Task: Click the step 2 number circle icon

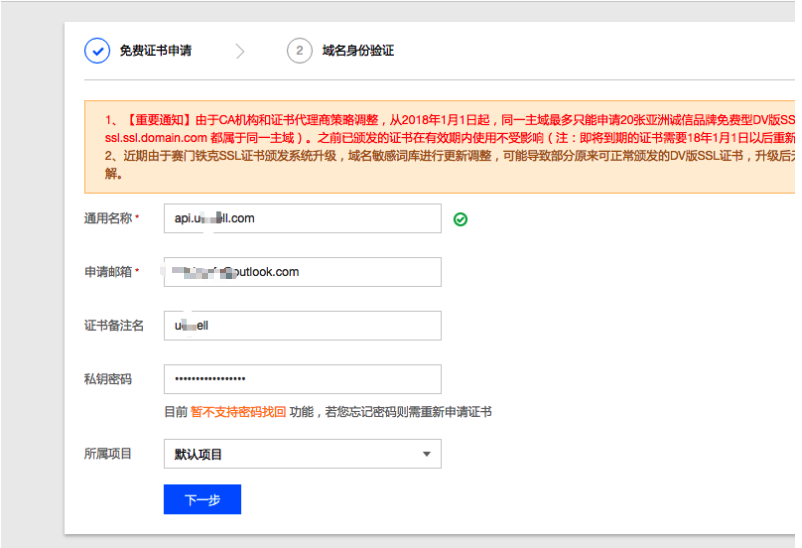Action: click(x=299, y=51)
